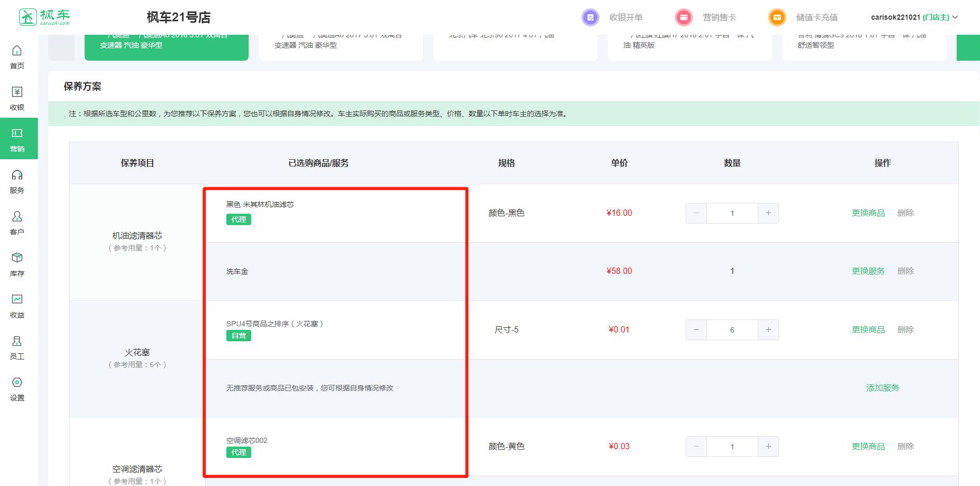
Task: Select the green highlighted car model card
Action: [x=166, y=47]
